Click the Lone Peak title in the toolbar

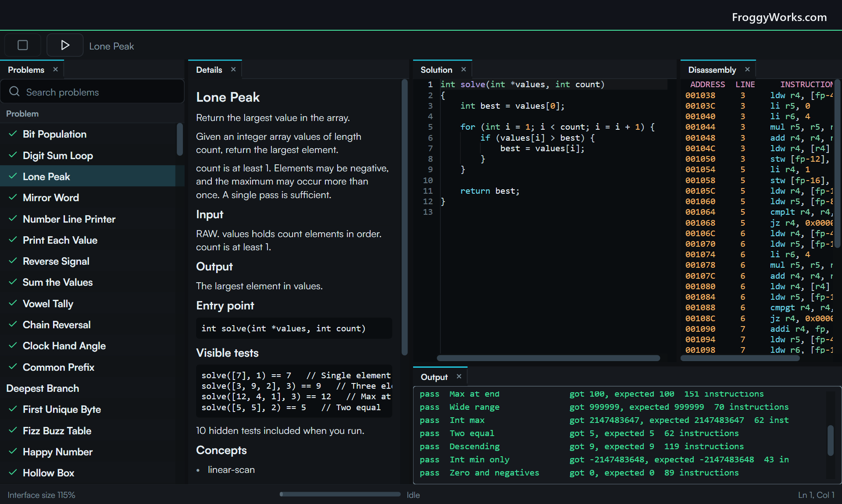click(x=111, y=46)
